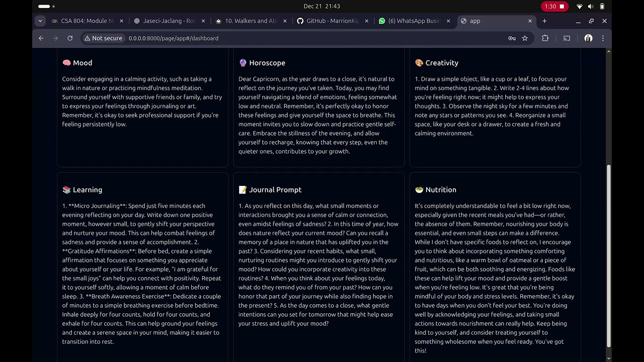Viewport: 644px width, 362px height.
Task: Open the volume indicator in top bar
Action: coord(591,7)
